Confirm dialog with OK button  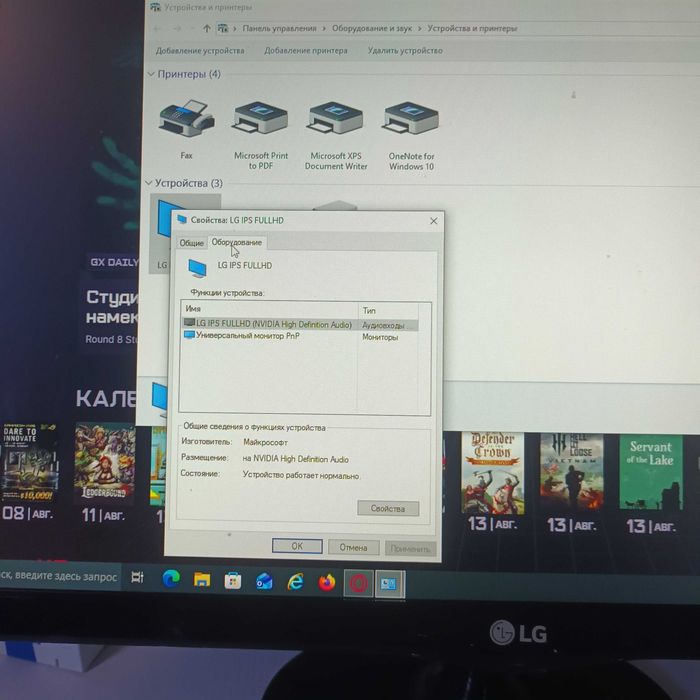(x=297, y=546)
